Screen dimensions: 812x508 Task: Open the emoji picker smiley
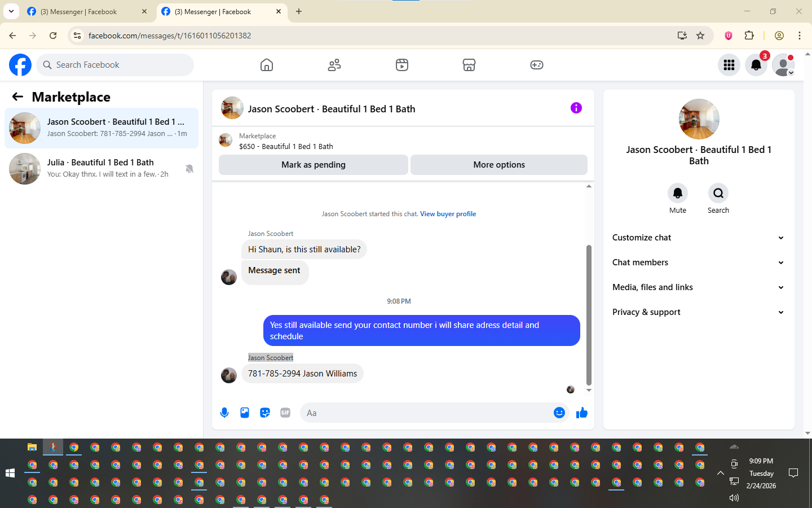(x=559, y=413)
